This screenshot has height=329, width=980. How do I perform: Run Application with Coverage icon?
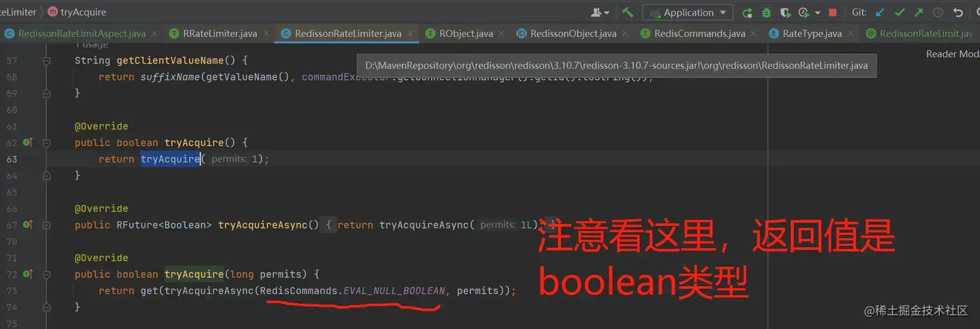[785, 12]
